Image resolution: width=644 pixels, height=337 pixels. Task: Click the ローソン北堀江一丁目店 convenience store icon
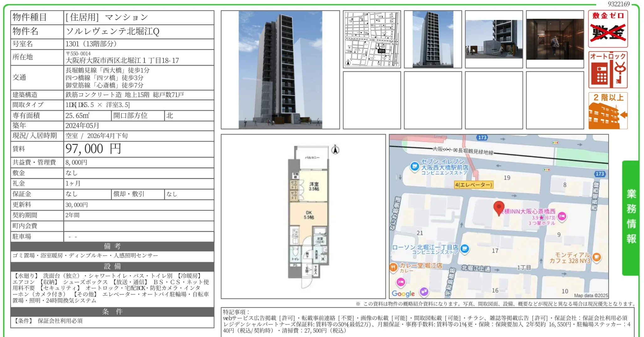tap(465, 249)
